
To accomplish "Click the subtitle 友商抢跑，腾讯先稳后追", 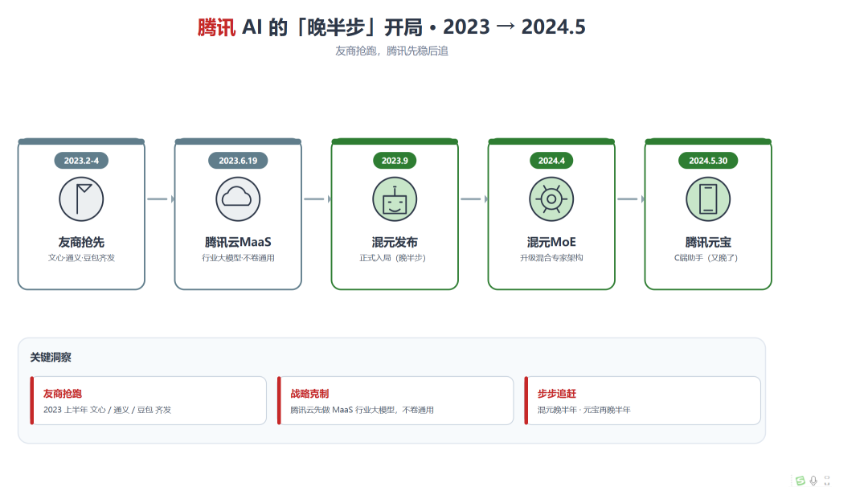I will point(392,51).
